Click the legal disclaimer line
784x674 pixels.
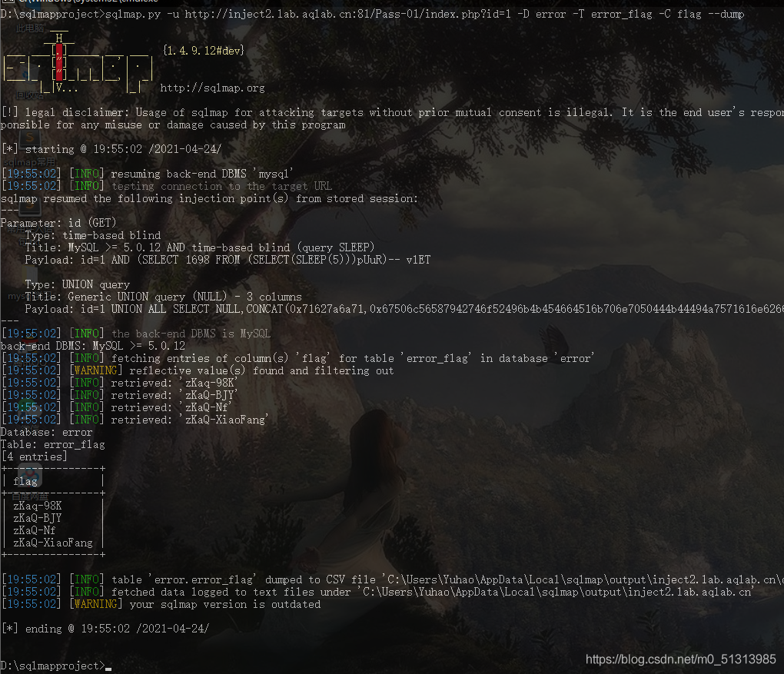pyautogui.click(x=392, y=118)
